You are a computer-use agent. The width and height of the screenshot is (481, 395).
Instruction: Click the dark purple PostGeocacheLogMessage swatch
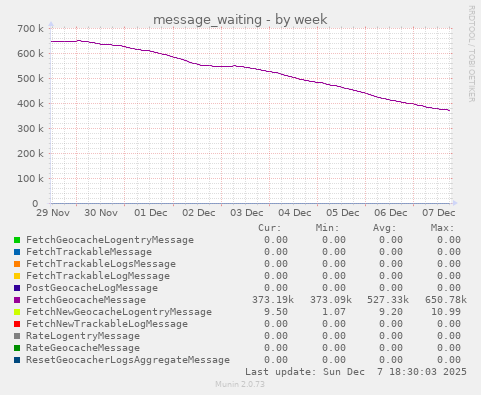click(x=17, y=288)
